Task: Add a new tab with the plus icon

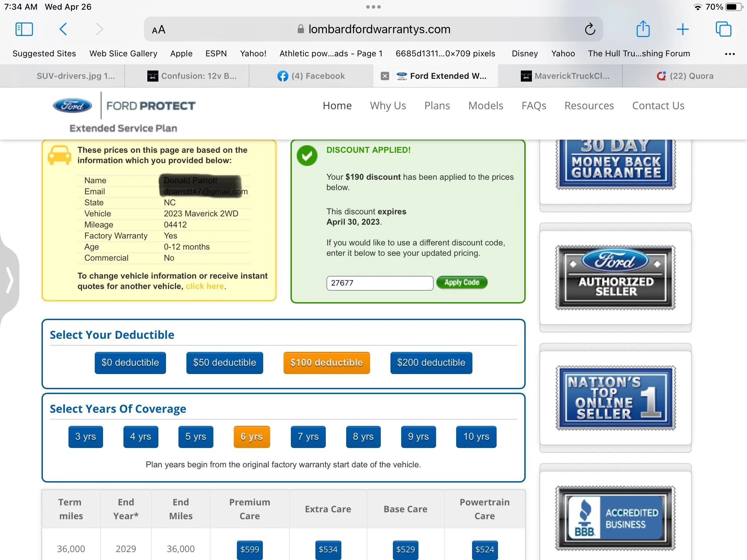Action: click(x=683, y=29)
